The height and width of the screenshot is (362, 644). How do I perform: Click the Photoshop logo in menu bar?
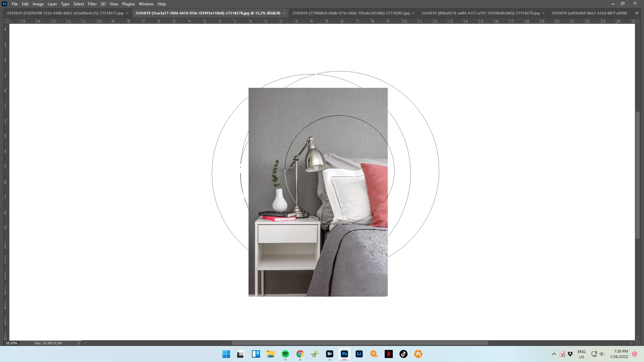[4, 4]
